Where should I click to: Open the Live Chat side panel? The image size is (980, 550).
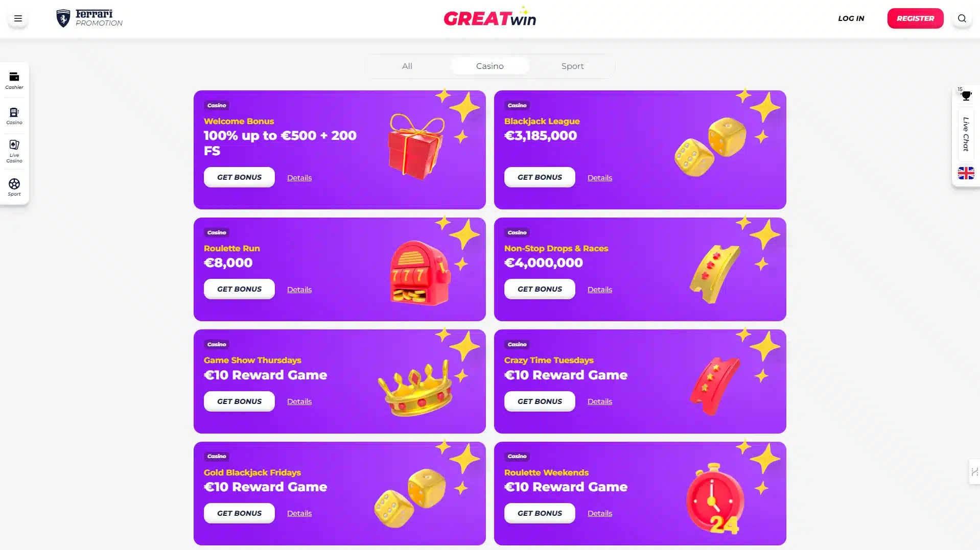point(966,134)
